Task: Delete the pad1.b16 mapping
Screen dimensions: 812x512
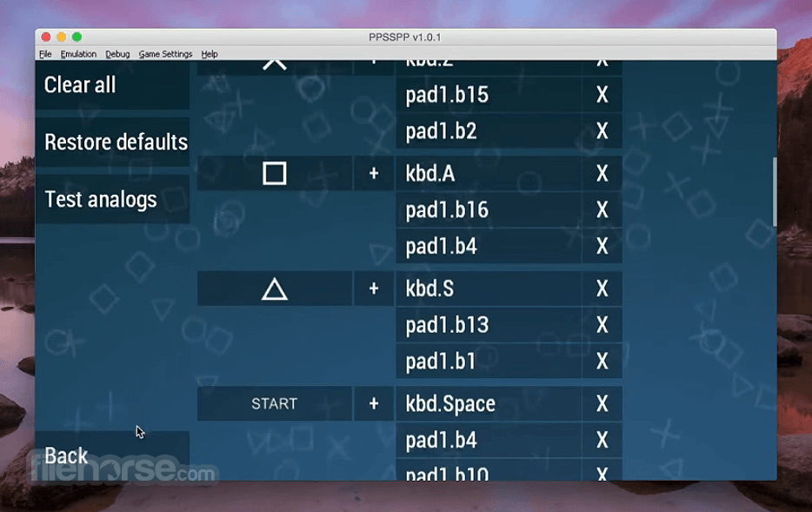Action: (x=602, y=209)
